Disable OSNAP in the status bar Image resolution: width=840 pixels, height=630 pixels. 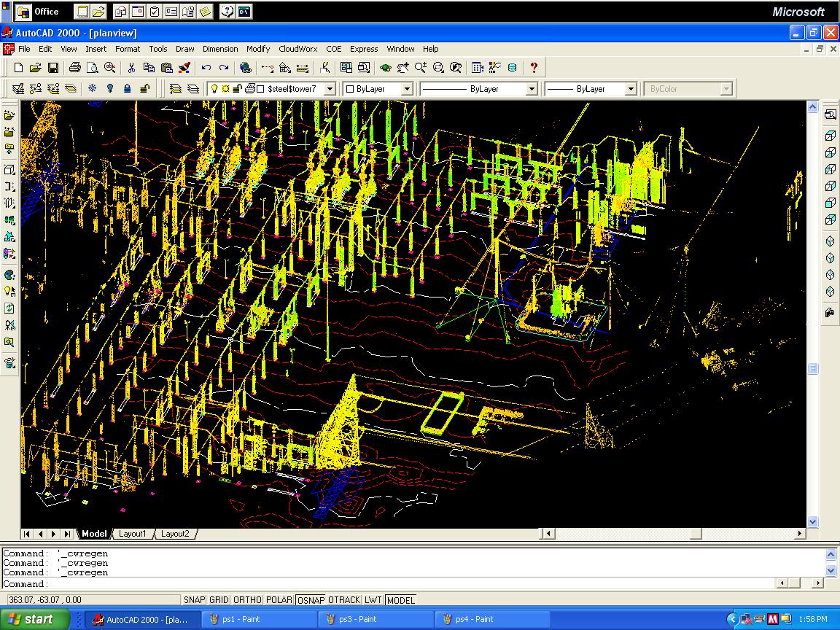pos(311,600)
